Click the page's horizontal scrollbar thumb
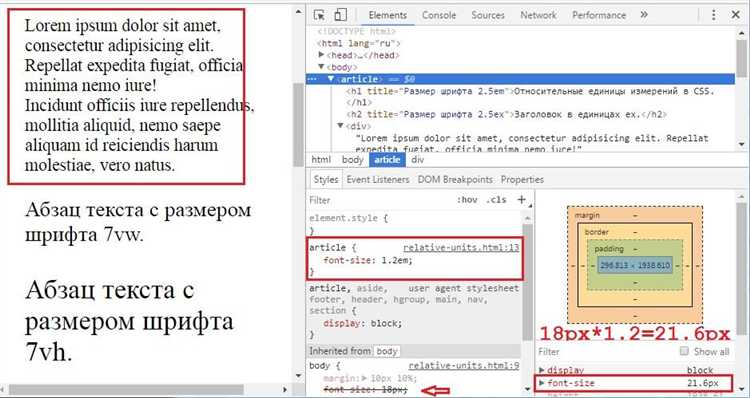 127,389
